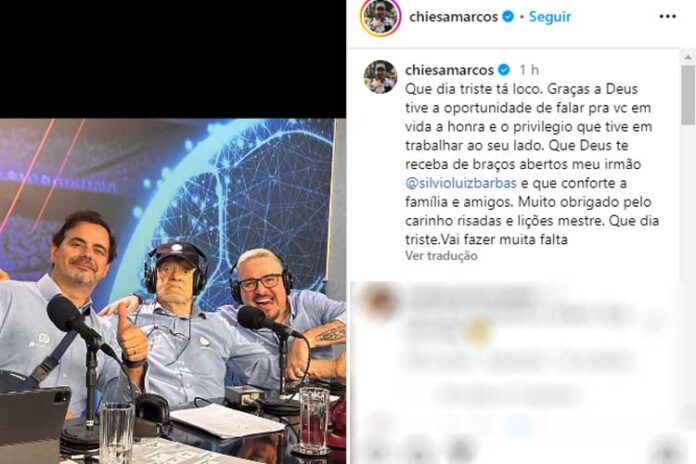The height and width of the screenshot is (464, 696).
Task: Click the studio photo of three men
Action: coord(173,291)
